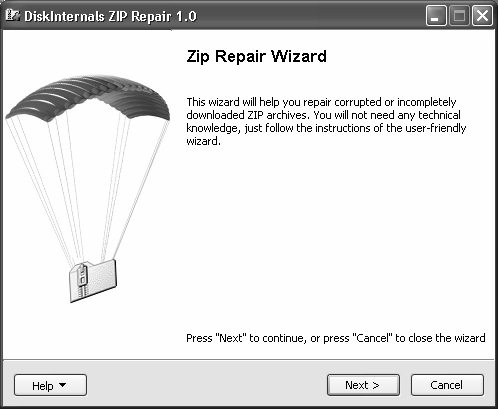
Task: Click the wizard description paragraph
Action: click(326, 121)
